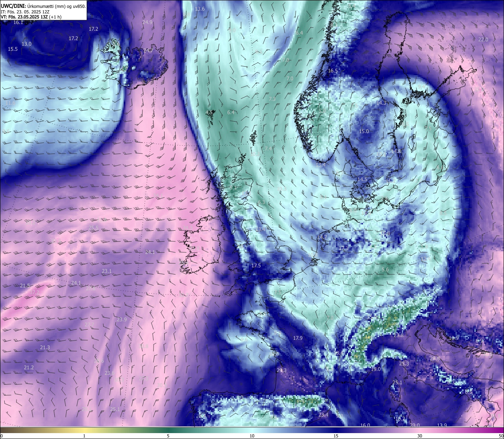The image size is (504, 439).
Task: Click the 15 label on the color scale
Action: click(x=336, y=436)
